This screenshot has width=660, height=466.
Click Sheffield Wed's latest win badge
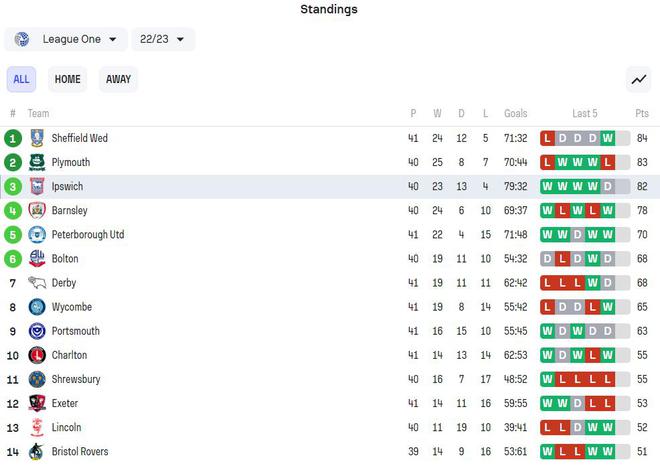pyautogui.click(x=607, y=138)
